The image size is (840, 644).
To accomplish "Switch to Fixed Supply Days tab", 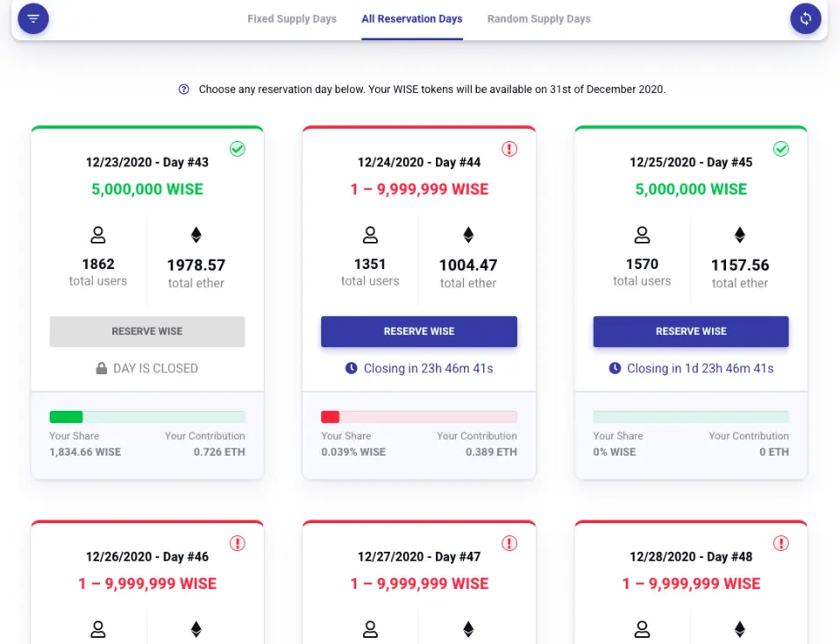I will [x=292, y=18].
